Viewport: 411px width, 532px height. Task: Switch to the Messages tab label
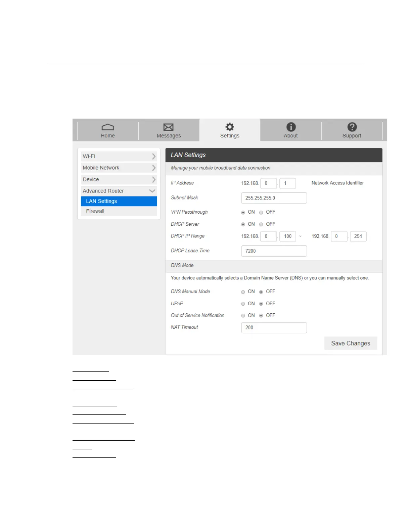click(169, 136)
